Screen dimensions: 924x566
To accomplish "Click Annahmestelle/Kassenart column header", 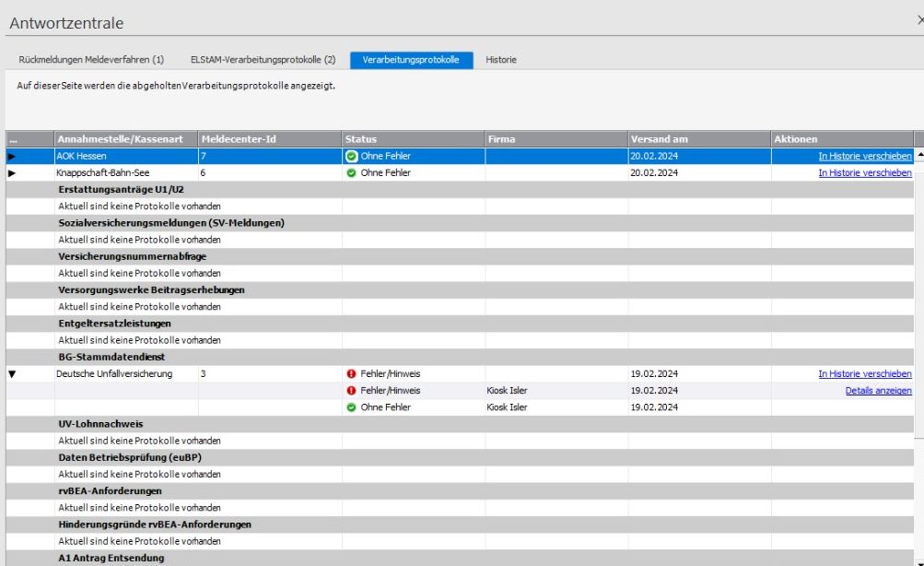I will 126,139.
